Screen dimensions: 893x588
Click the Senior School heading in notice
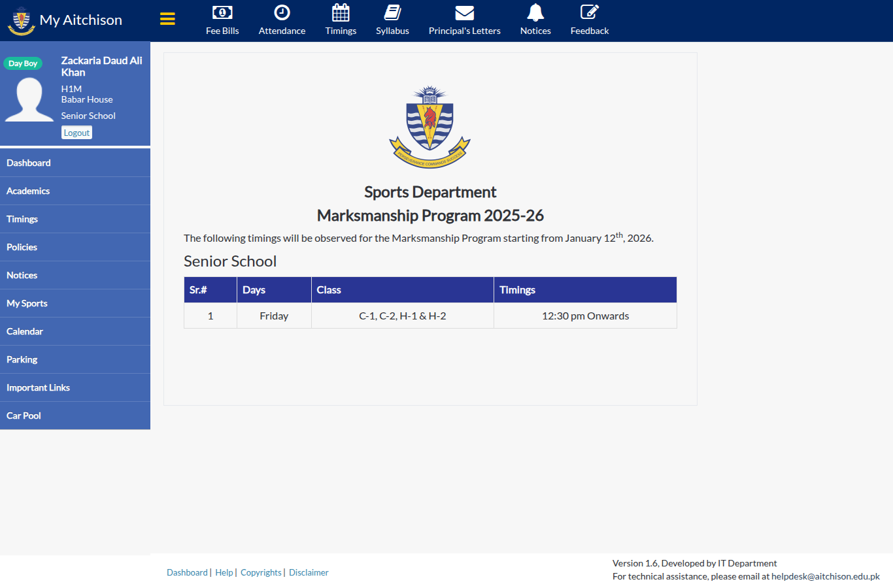coord(230,261)
